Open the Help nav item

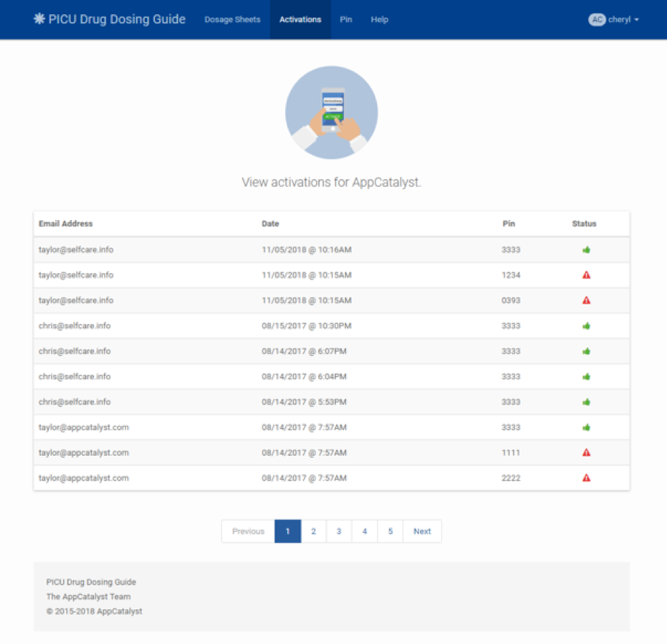point(379,20)
